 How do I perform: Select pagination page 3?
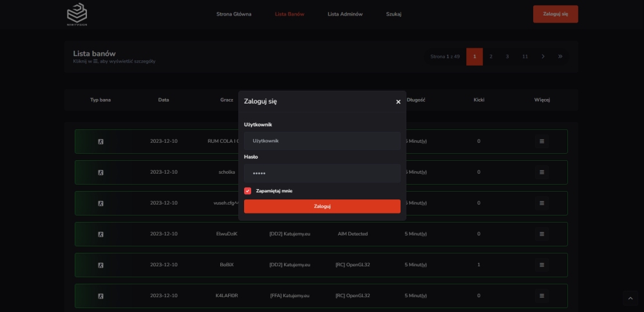pos(507,57)
